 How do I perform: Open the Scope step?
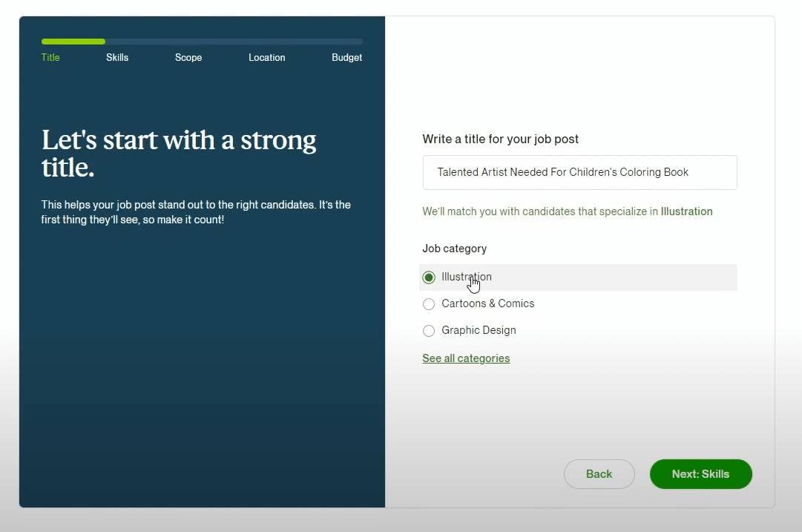(188, 57)
